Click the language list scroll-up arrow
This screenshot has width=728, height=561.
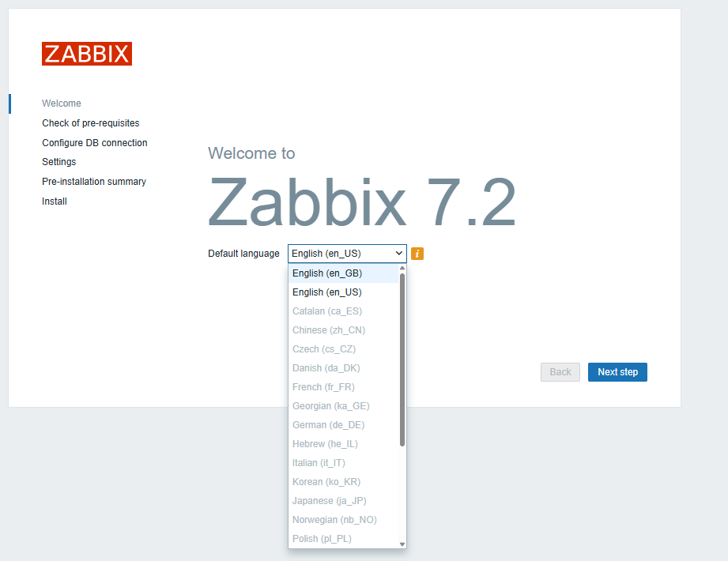click(402, 268)
